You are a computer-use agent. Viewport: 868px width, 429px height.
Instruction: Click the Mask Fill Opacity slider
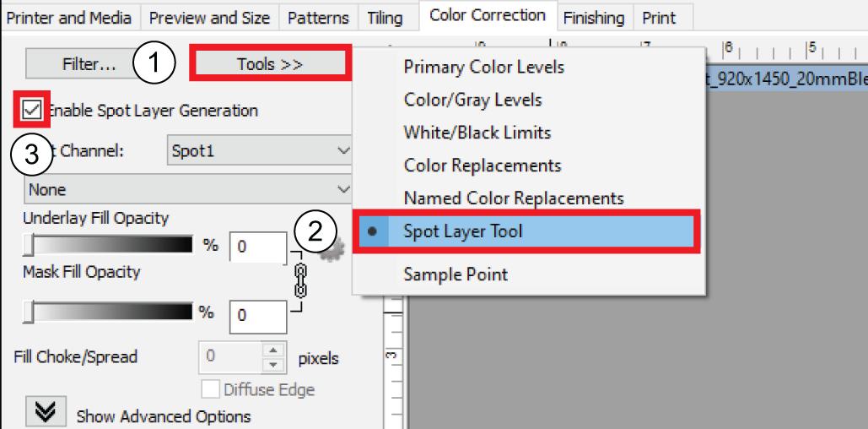tap(110, 312)
